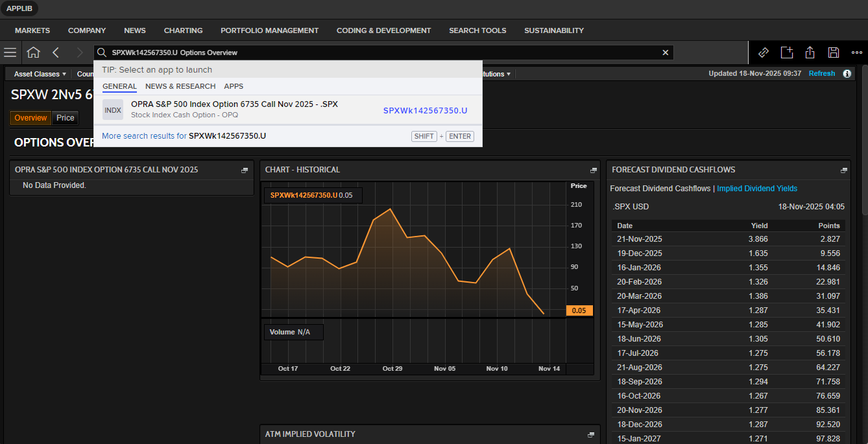This screenshot has height=444, width=868.
Task: Click the info icon beside Refresh
Action: [x=847, y=74]
